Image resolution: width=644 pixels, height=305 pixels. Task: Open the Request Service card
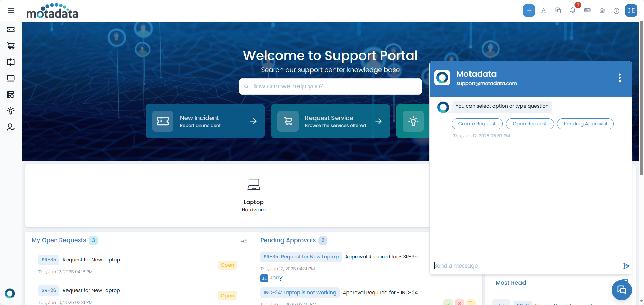click(x=330, y=121)
